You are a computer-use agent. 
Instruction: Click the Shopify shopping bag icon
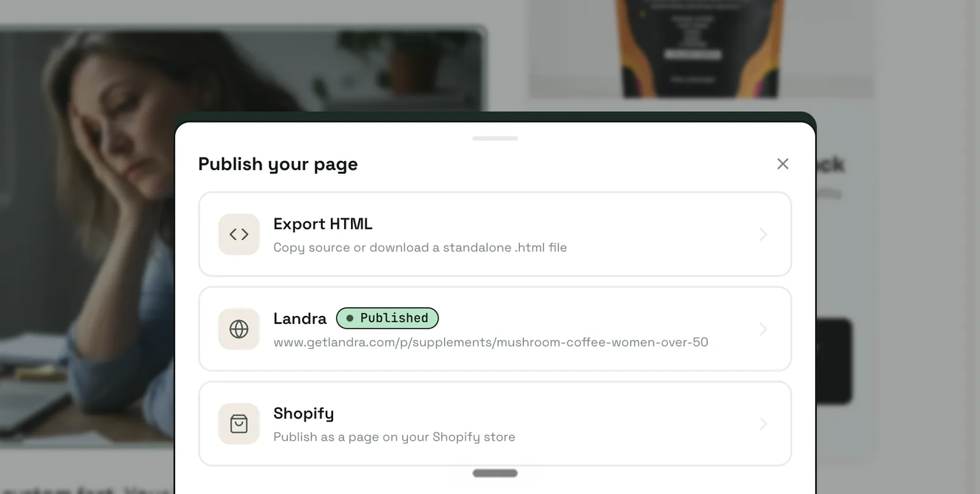pos(239,424)
